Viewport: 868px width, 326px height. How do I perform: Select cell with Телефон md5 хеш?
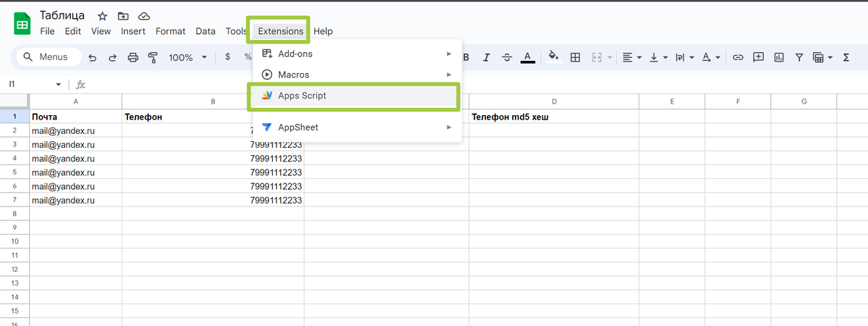[553, 117]
